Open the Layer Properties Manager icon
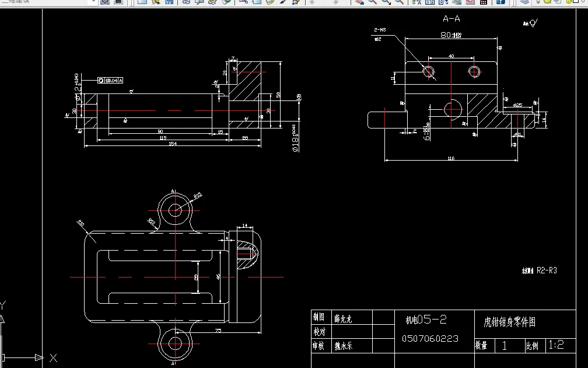Image resolution: width=588 pixels, height=368 pixels. point(524,2)
